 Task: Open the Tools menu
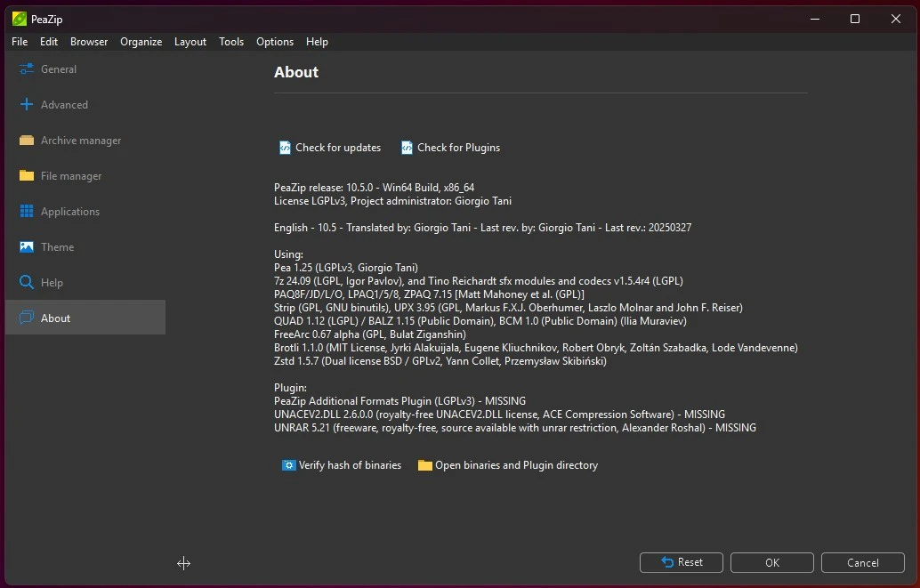pos(231,42)
